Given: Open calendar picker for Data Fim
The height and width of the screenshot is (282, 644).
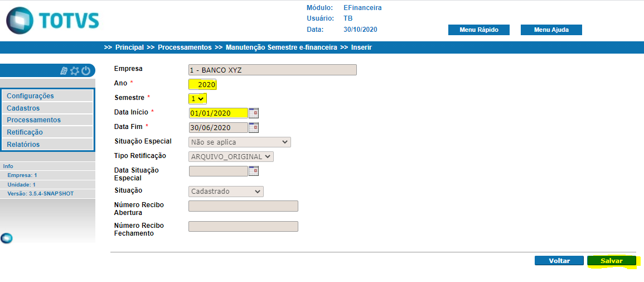Looking at the screenshot, I should (x=254, y=127).
